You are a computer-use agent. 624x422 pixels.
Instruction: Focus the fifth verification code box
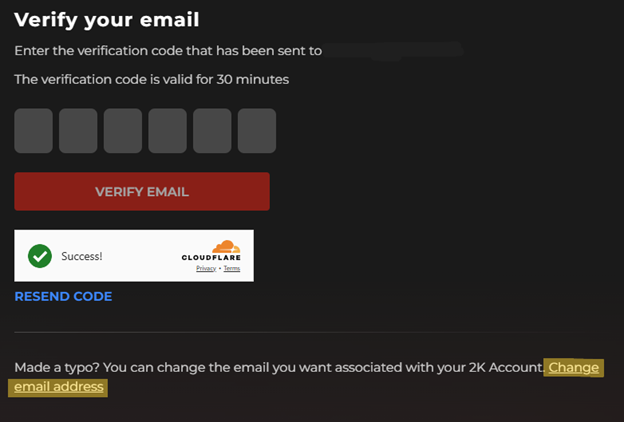tap(212, 131)
